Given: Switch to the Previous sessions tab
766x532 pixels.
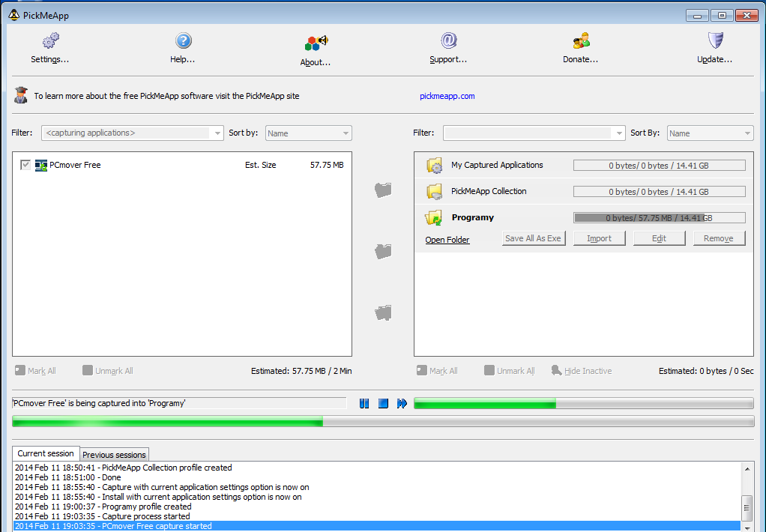Looking at the screenshot, I should click(115, 455).
